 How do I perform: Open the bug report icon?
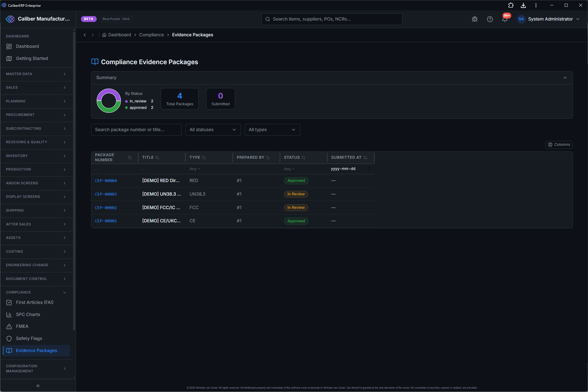click(475, 19)
